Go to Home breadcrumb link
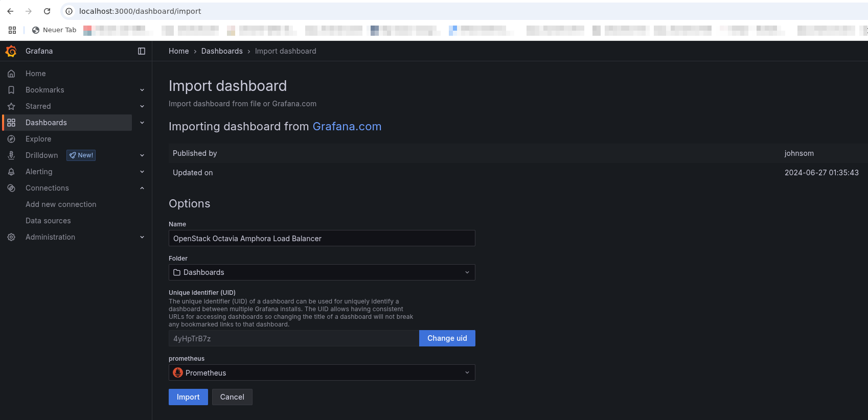868x420 pixels. coord(179,51)
